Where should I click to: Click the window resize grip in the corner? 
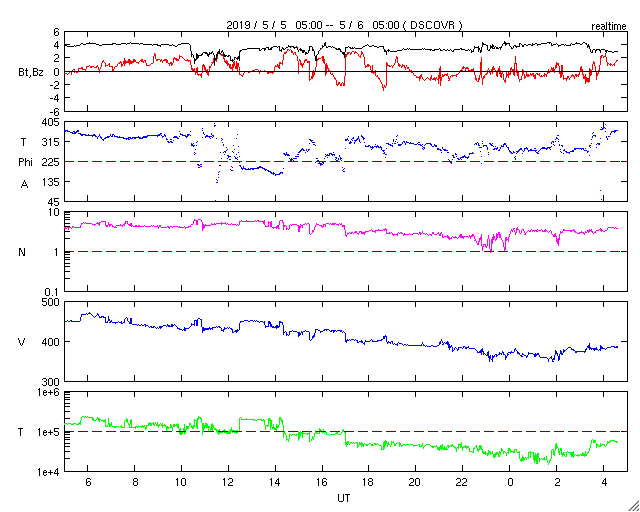[633, 505]
